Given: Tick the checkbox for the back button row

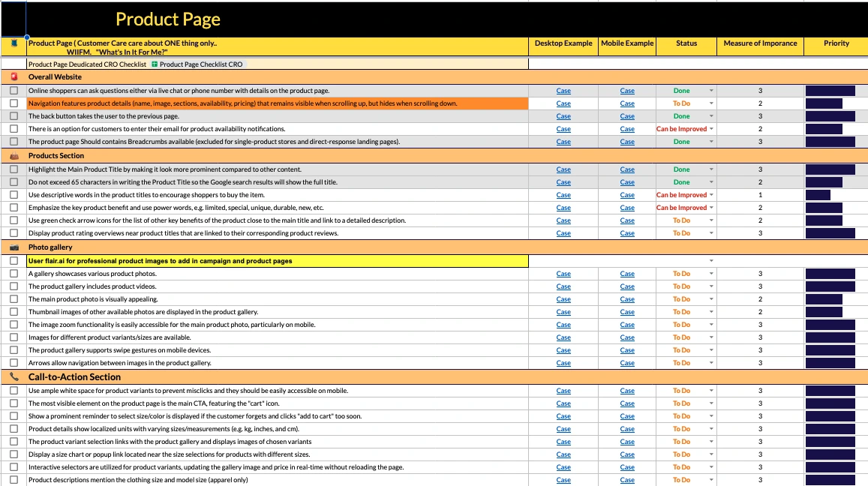Looking at the screenshot, I should click(14, 116).
